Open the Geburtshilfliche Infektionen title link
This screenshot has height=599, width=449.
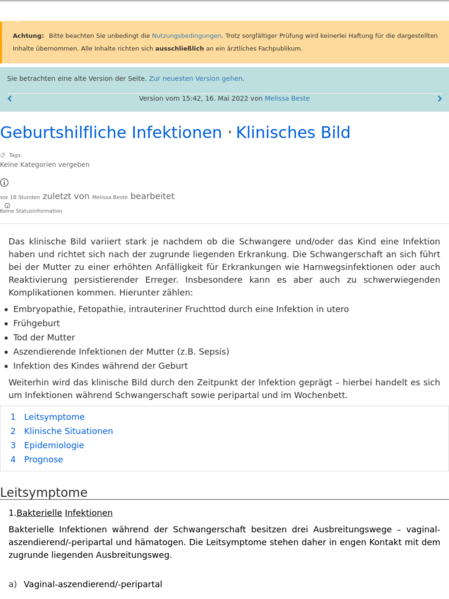[x=111, y=133]
